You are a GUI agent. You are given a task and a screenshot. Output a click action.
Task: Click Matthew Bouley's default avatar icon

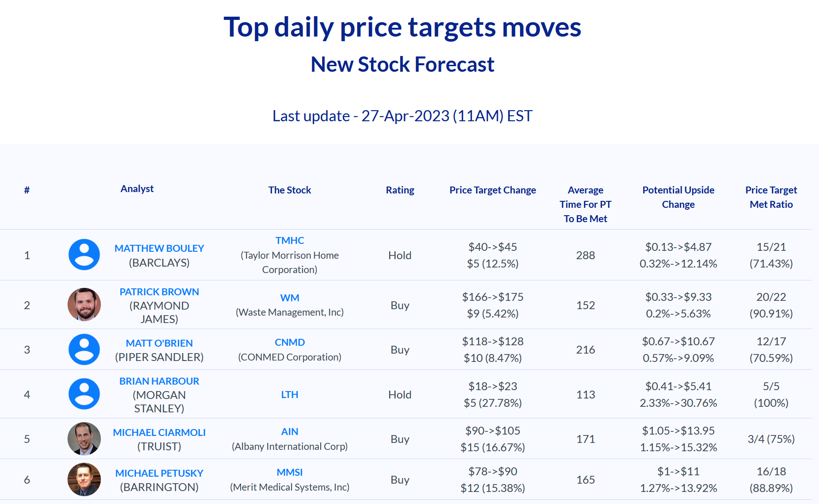point(84,255)
